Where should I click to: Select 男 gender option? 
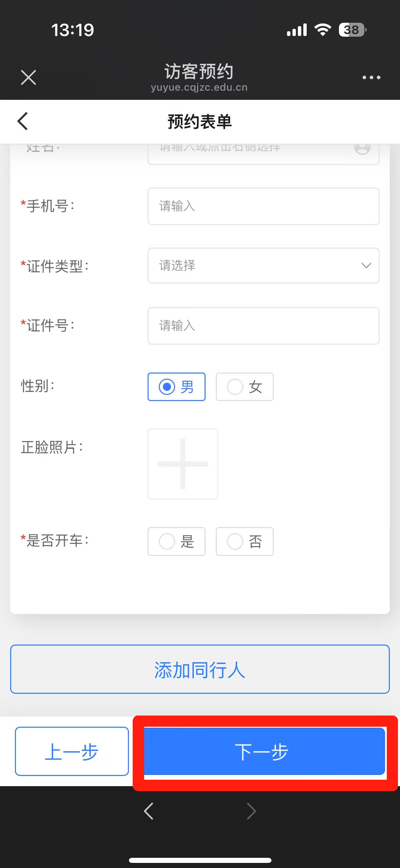[x=176, y=387]
